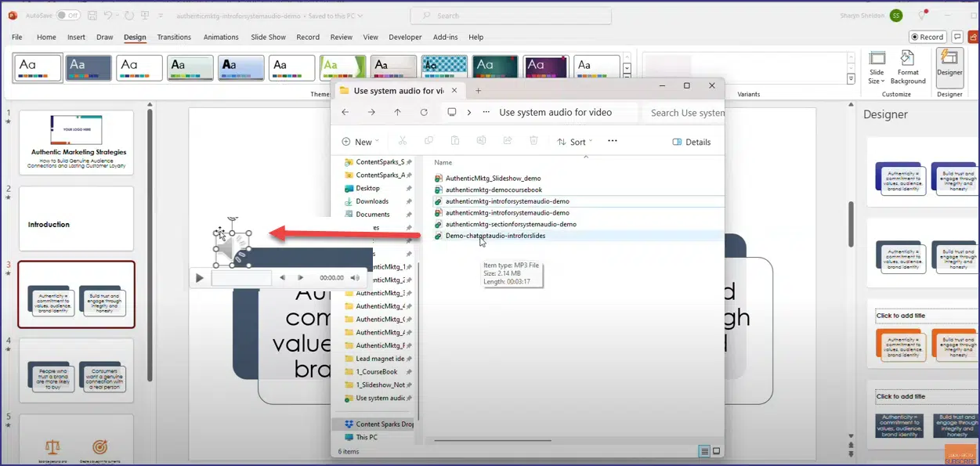
Task: Open Downloads in Explorer sidebar
Action: coord(372,201)
